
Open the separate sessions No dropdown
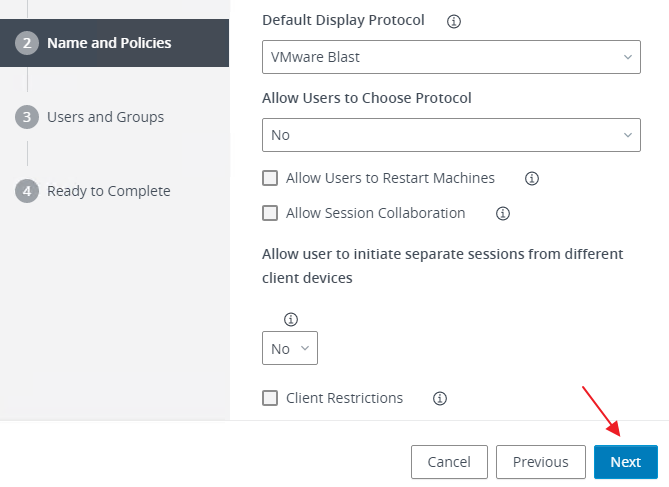click(289, 348)
